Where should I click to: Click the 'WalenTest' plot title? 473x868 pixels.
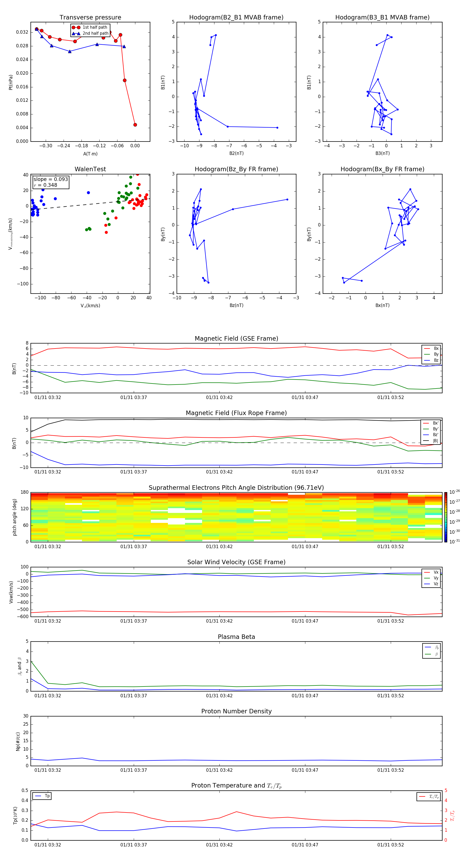tap(90, 169)
